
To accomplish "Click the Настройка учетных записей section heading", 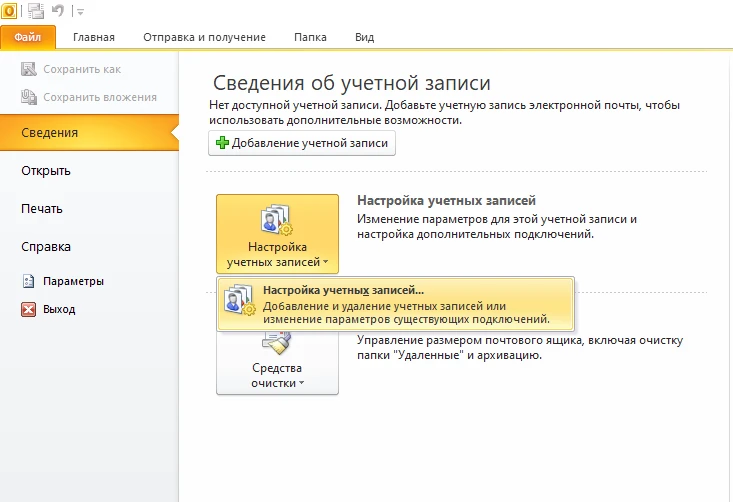I will [x=446, y=201].
